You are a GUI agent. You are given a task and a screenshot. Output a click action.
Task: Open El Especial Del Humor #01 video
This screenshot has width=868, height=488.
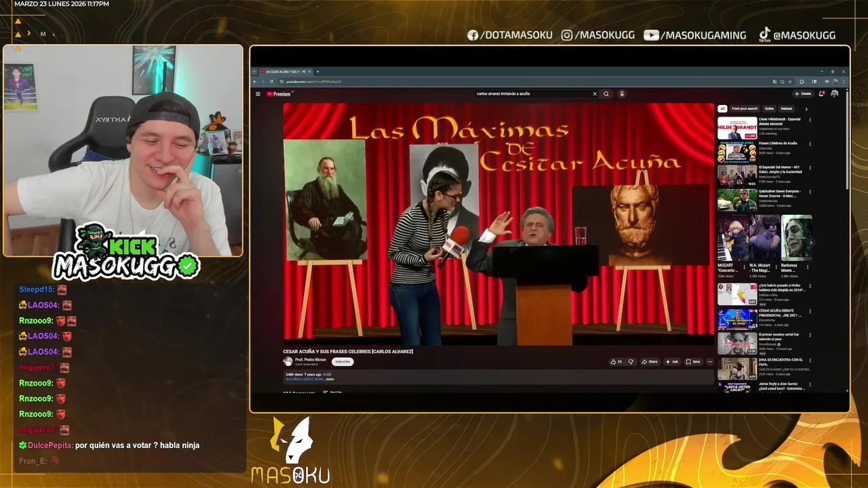tap(737, 176)
